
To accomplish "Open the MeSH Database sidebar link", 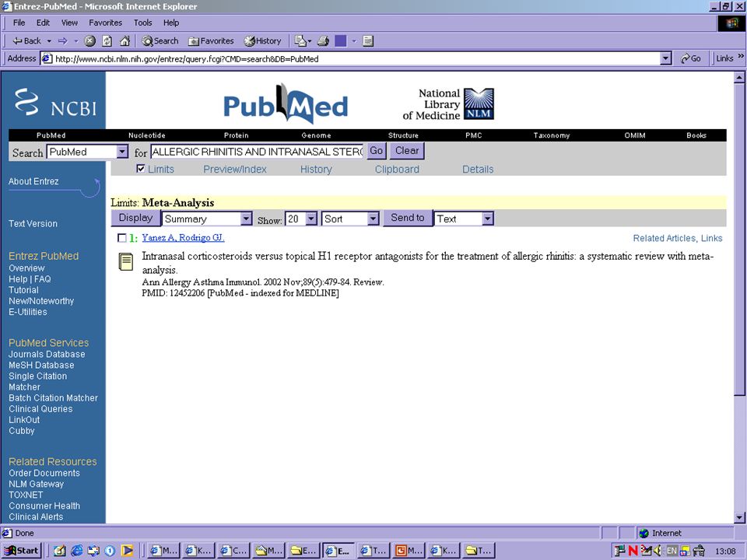I will coord(41,366).
